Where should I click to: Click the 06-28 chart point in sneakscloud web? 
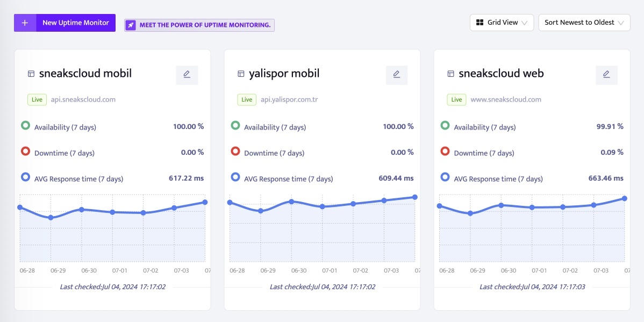pyautogui.click(x=440, y=206)
